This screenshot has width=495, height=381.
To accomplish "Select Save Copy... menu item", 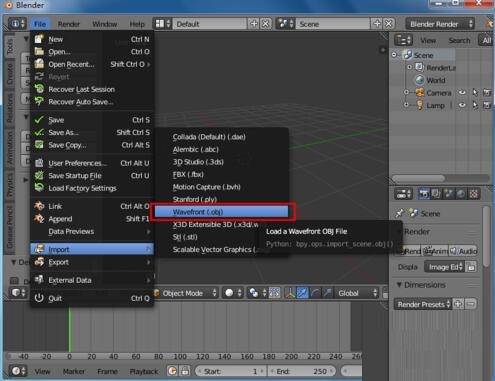I will point(92,145).
